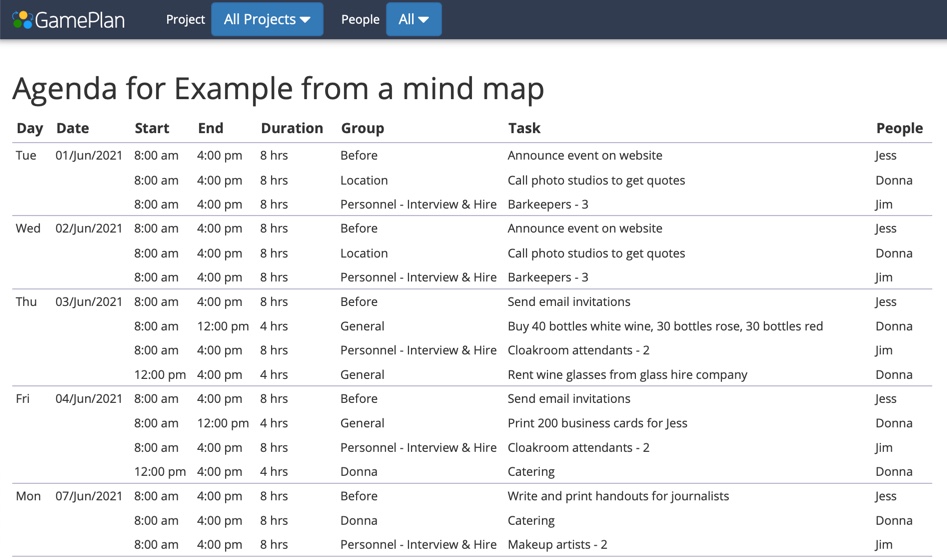The height and width of the screenshot is (558, 947).
Task: Select the 04/Jun/2021 date cell
Action: click(x=89, y=399)
